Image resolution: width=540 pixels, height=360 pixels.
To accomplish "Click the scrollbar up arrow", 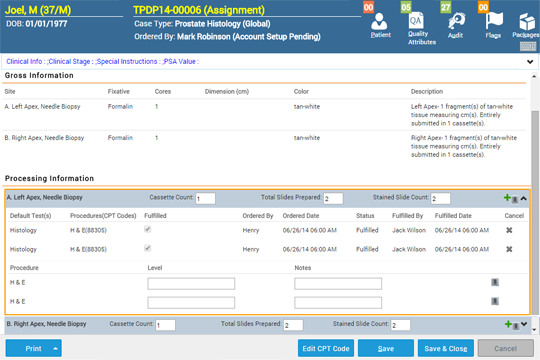I will pyautogui.click(x=534, y=76).
